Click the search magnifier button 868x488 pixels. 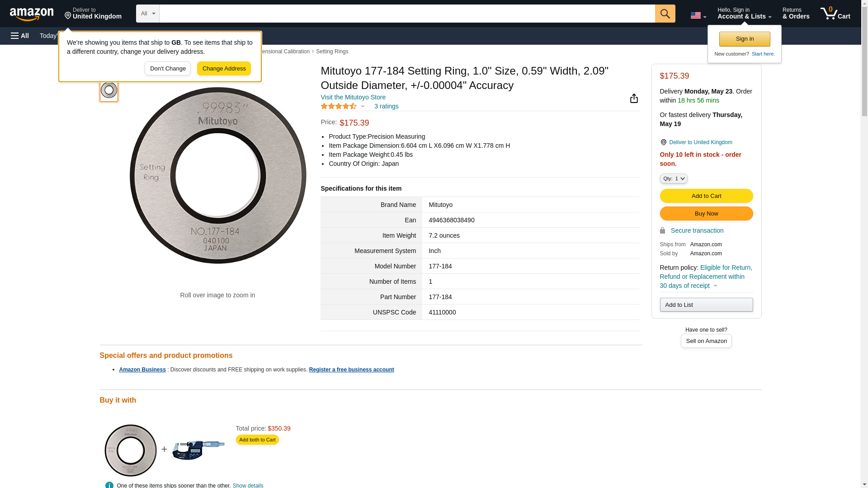(x=665, y=14)
